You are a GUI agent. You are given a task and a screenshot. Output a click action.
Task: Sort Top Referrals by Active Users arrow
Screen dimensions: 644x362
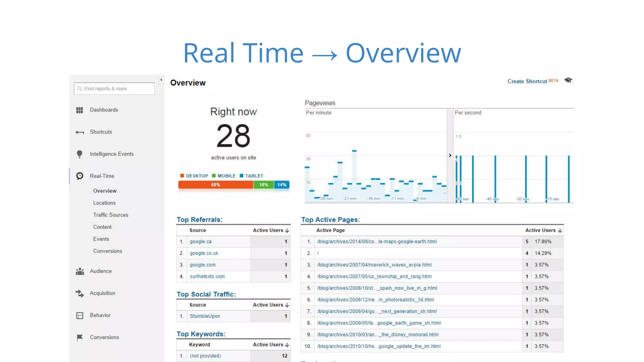pyautogui.click(x=287, y=231)
